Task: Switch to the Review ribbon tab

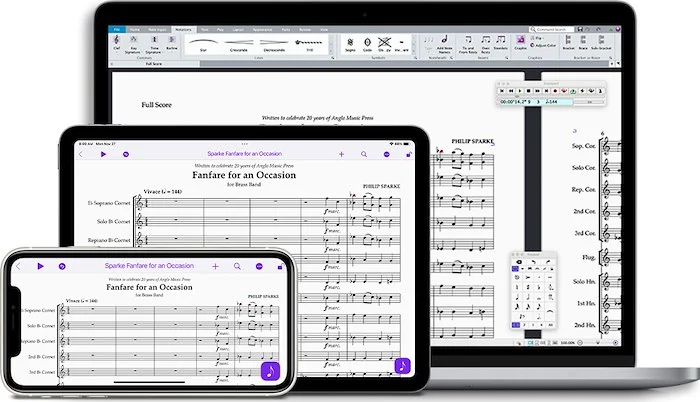Action: [x=305, y=29]
